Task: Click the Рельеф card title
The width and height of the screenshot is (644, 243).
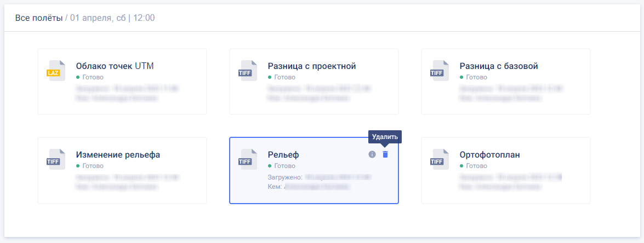Action: 283,154
